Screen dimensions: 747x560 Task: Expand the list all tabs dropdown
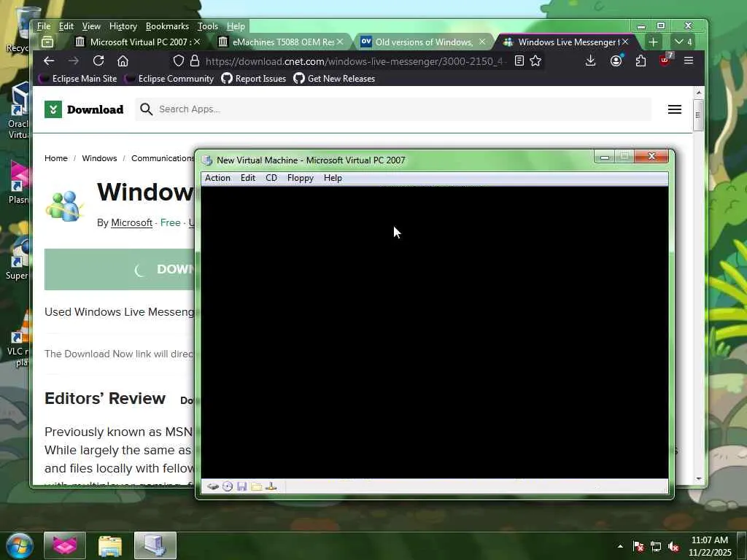[x=683, y=42]
